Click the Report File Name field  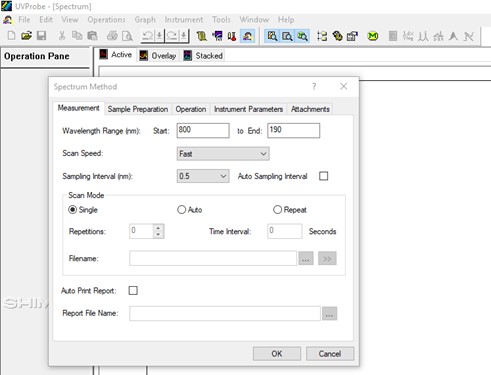[225, 314]
